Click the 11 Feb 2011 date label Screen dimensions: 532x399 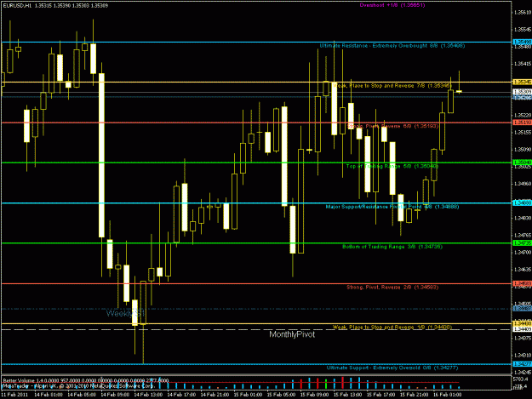(14, 395)
